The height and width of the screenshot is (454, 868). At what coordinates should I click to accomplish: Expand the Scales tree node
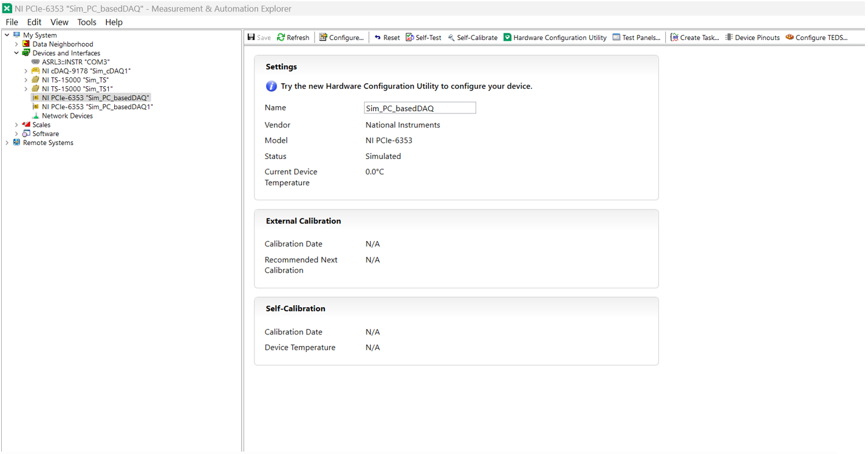pos(16,125)
